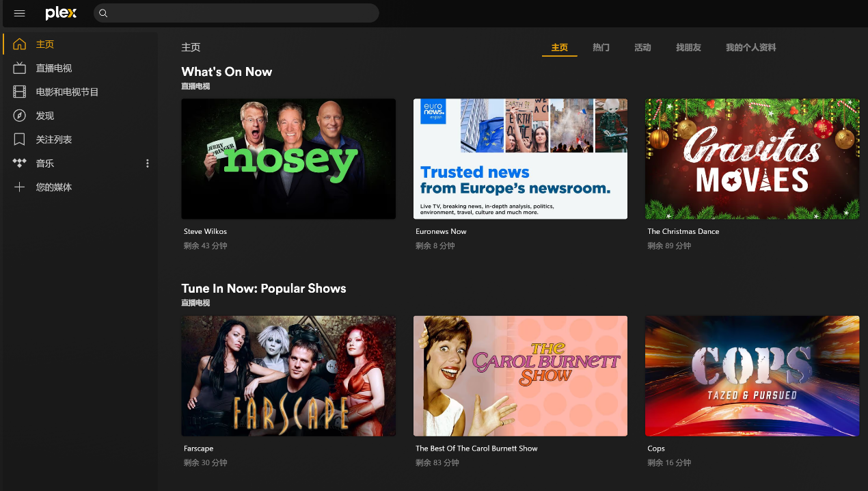The height and width of the screenshot is (491, 868).
Task: Click the search magnifier icon
Action: [103, 13]
